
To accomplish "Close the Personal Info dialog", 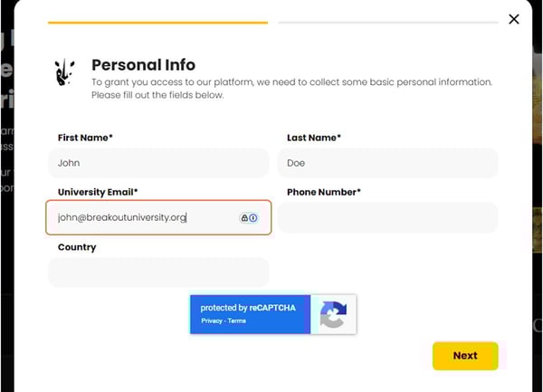I will click(514, 19).
